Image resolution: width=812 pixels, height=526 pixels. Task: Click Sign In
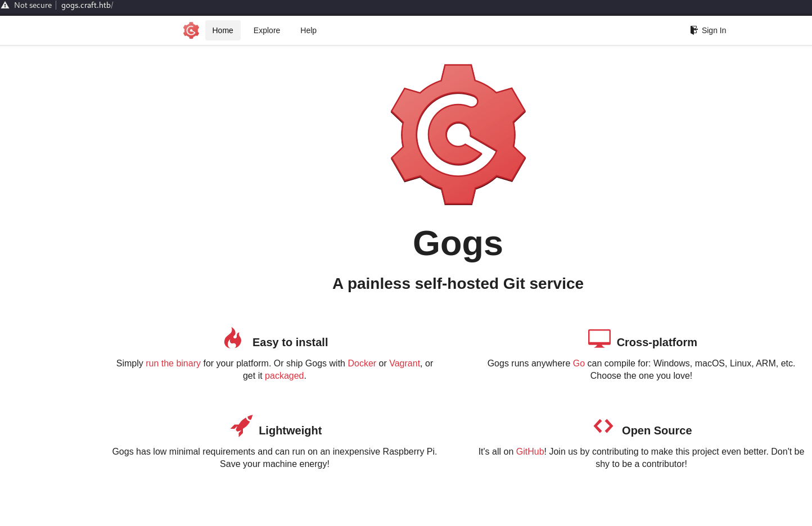pyautogui.click(x=714, y=30)
